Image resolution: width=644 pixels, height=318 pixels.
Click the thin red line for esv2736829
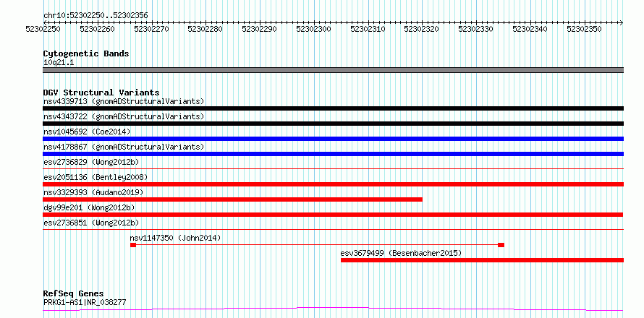(x=333, y=168)
